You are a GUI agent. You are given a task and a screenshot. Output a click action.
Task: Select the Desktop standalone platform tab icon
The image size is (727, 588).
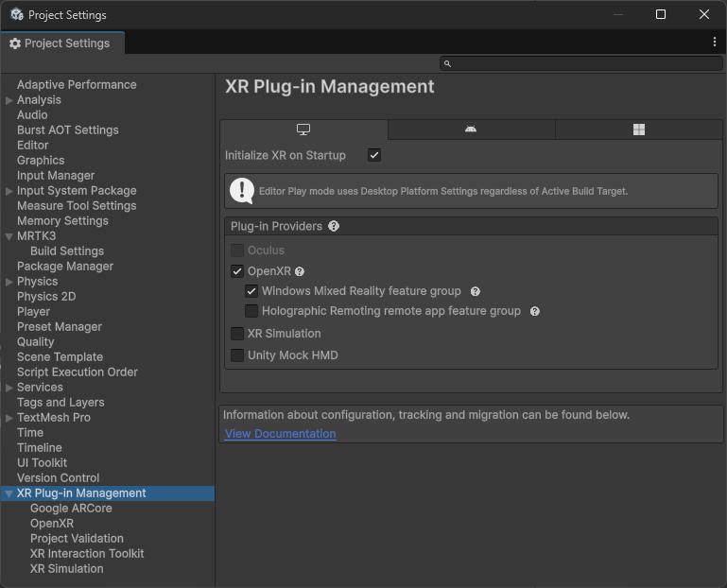tap(303, 130)
